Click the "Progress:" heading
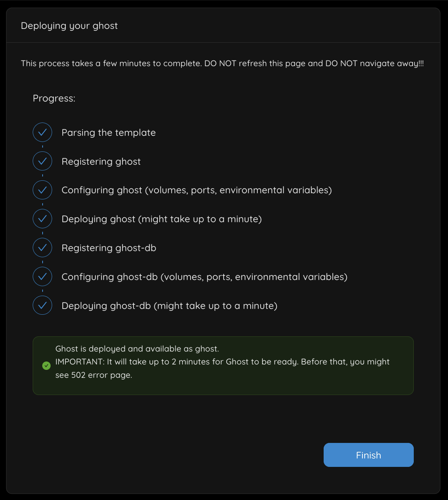The width and height of the screenshot is (448, 500). tap(54, 98)
